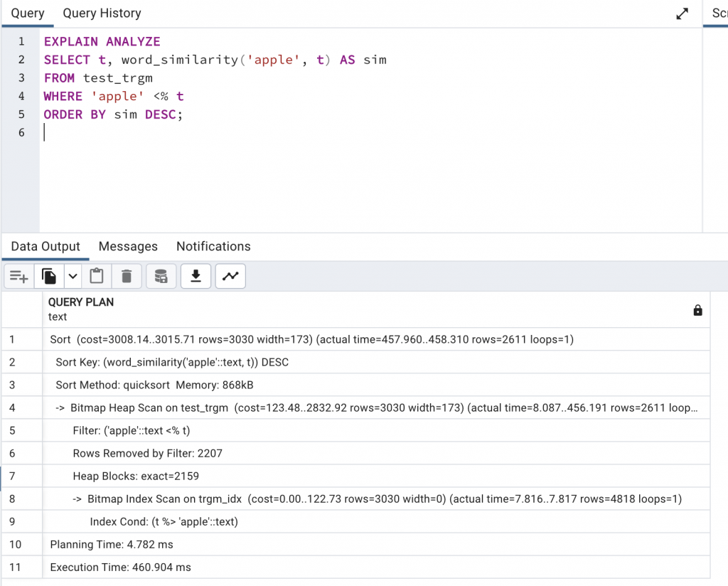This screenshot has width=728, height=586.
Task: Select the 'Rows Removed by Filter: 2207' row
Action: click(376, 453)
